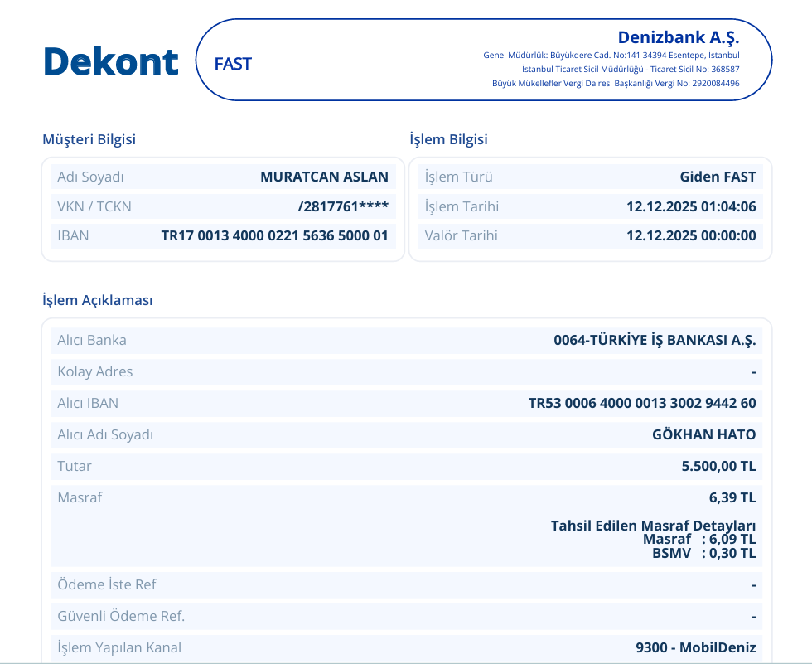
Task: Click the İşlem Bilgisi section heading
Action: (x=448, y=139)
